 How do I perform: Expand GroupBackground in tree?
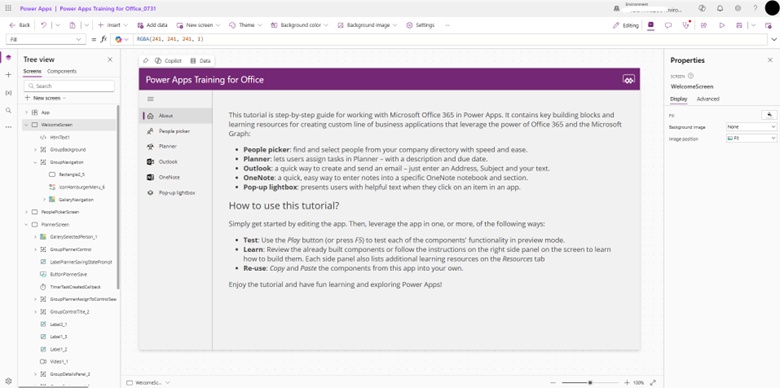tap(35, 149)
